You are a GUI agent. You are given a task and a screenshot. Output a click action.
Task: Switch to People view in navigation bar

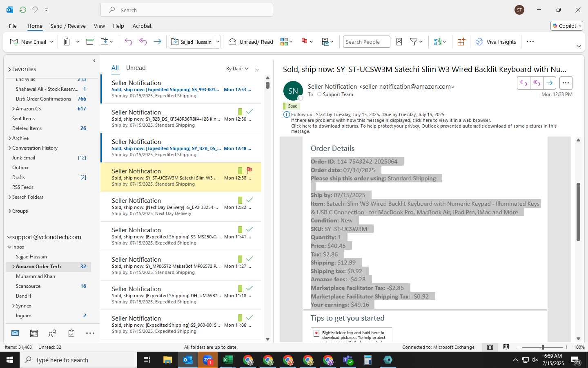pyautogui.click(x=52, y=333)
